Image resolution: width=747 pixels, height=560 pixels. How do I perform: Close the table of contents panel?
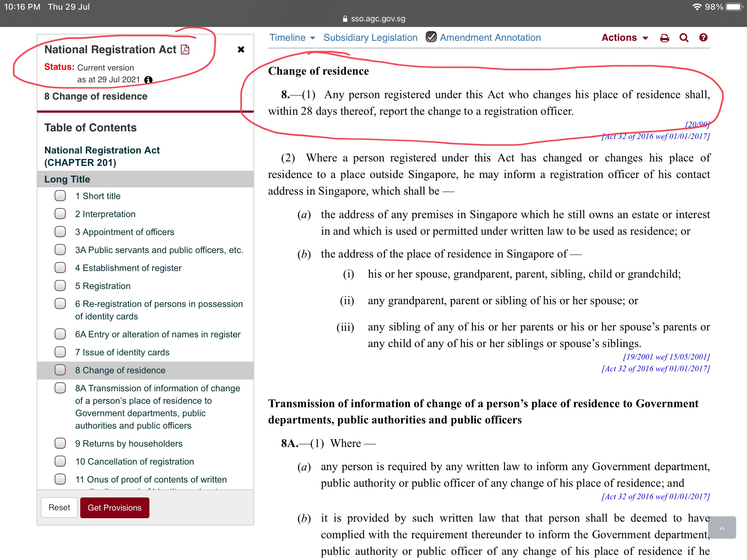(x=241, y=49)
